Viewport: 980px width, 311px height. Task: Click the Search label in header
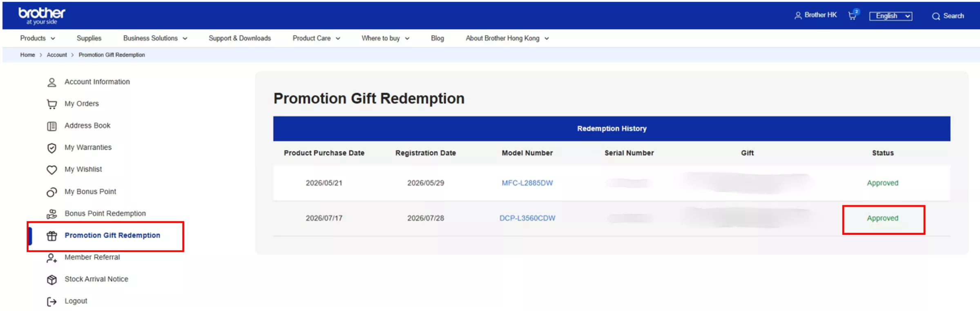tap(953, 16)
